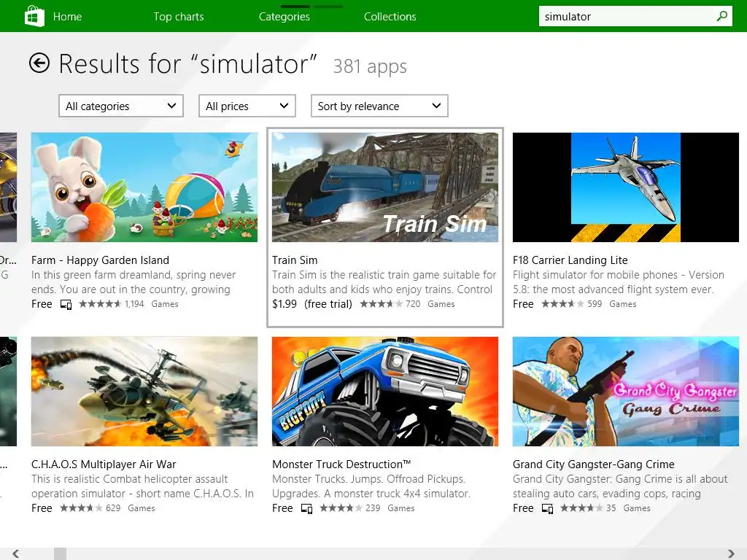This screenshot has height=560, width=747.
Task: Open the All categories dropdown
Action: [x=121, y=106]
